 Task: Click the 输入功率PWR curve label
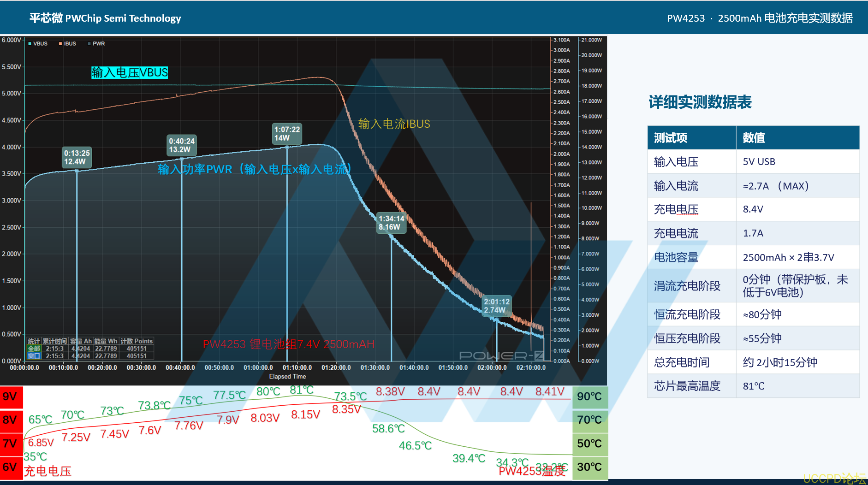pos(255,169)
